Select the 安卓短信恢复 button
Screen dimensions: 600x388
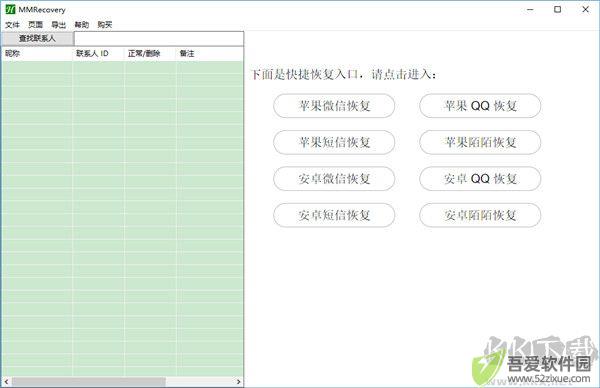[x=334, y=215]
